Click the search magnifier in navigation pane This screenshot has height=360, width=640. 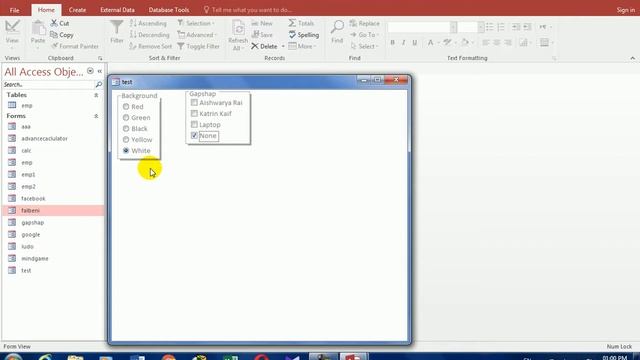tap(98, 84)
